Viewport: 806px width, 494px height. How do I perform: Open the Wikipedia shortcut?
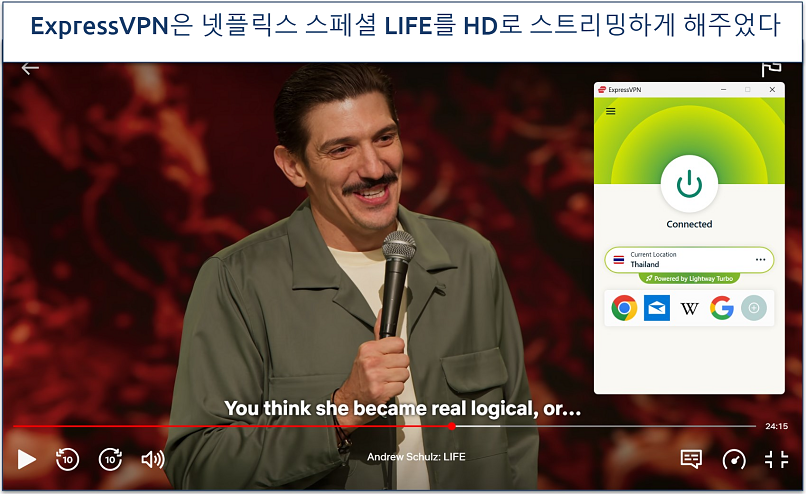click(x=689, y=308)
